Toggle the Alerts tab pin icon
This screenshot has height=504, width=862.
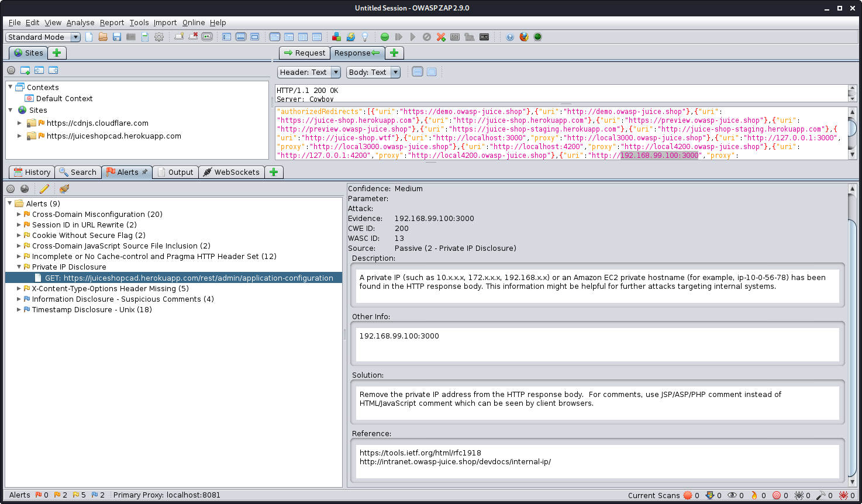point(145,172)
